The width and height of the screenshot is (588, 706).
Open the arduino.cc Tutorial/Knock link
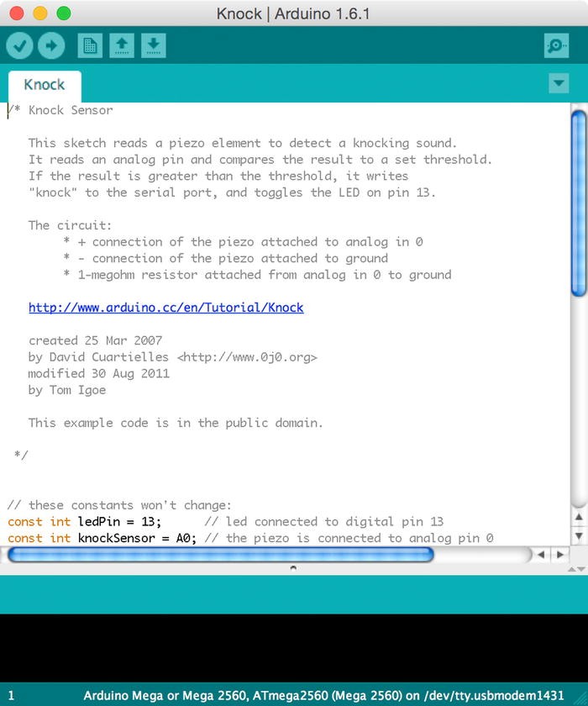[166, 308]
